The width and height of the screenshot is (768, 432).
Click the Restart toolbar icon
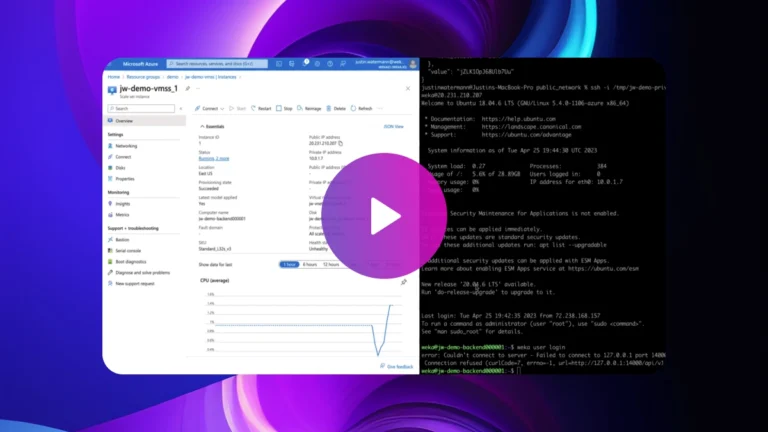pyautogui.click(x=255, y=108)
